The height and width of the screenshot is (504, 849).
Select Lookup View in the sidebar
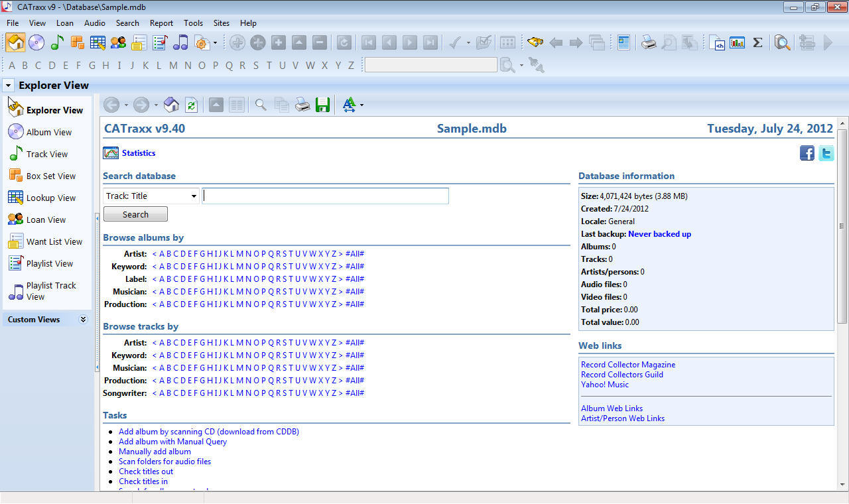51,198
